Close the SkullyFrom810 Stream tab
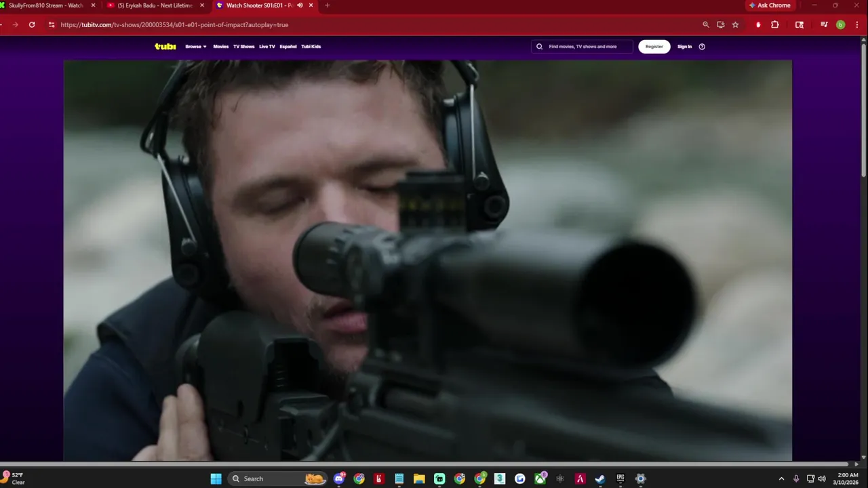 [x=93, y=5]
